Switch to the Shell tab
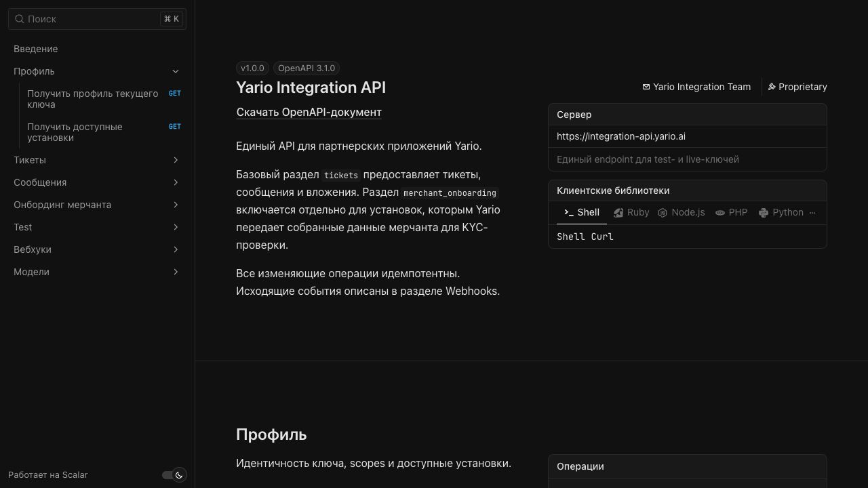 click(582, 213)
